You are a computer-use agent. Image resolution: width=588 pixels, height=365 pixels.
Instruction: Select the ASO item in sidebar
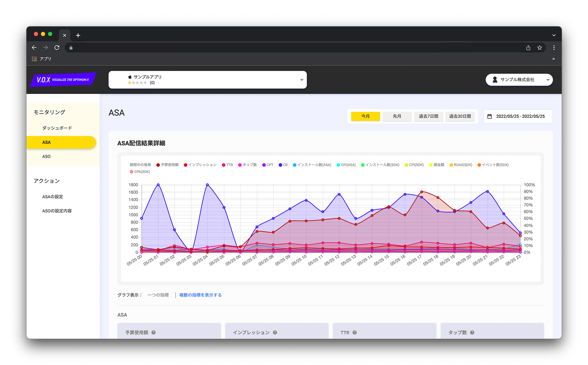47,156
